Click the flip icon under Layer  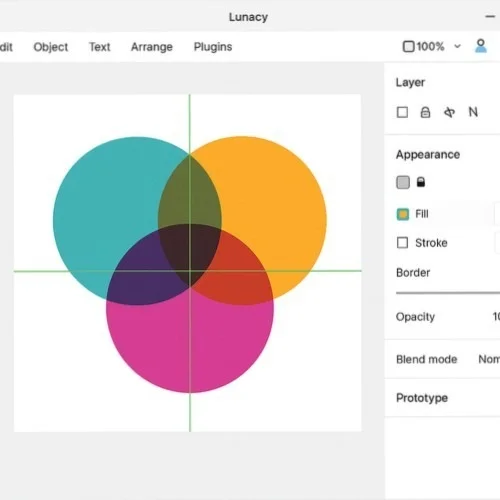pyautogui.click(x=449, y=112)
